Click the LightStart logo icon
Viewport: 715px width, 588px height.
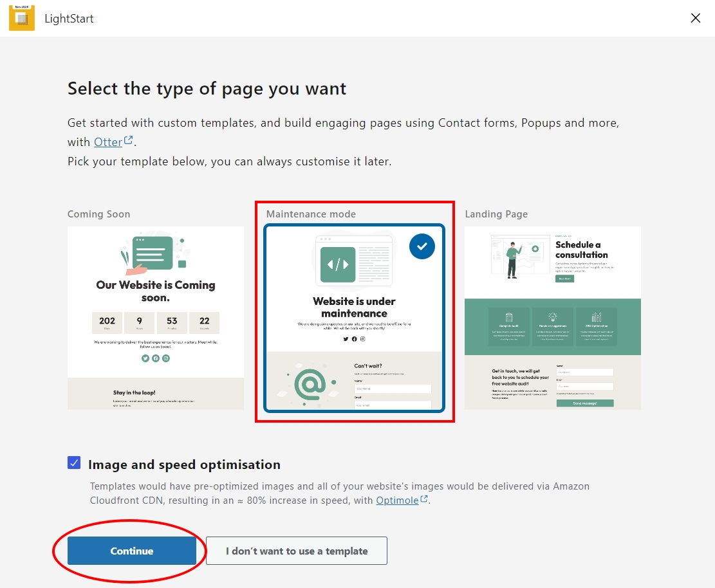point(22,18)
